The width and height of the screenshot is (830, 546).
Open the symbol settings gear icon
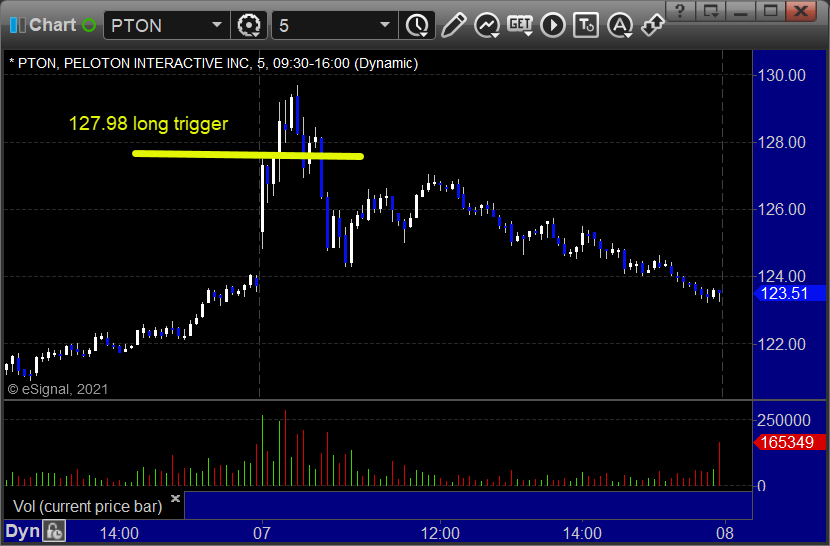[249, 25]
